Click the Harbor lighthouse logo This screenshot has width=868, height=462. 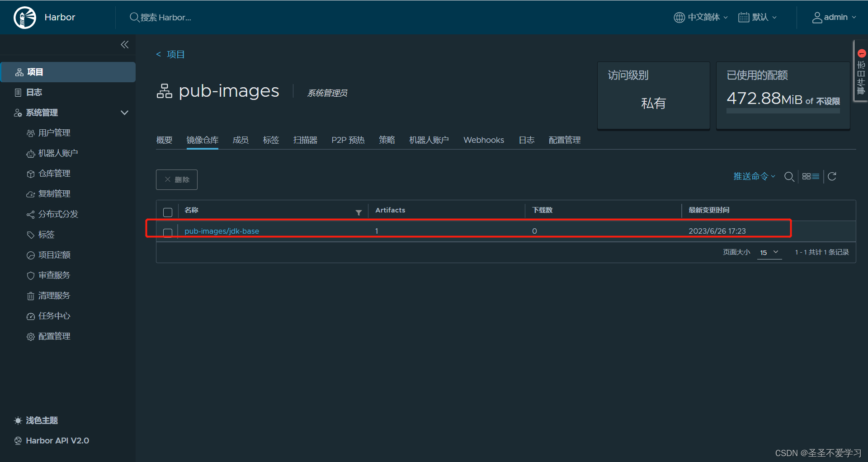pos(25,18)
